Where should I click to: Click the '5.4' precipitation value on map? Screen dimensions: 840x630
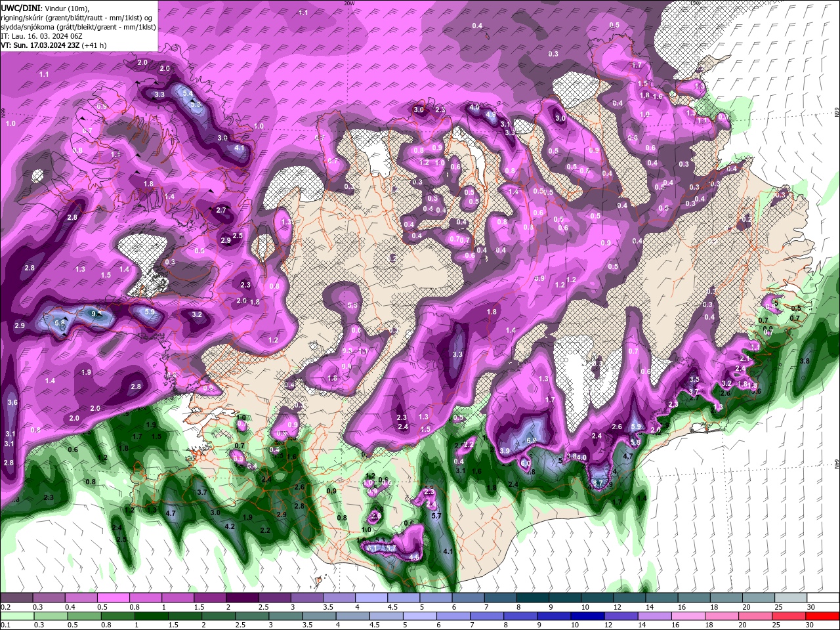point(188,94)
